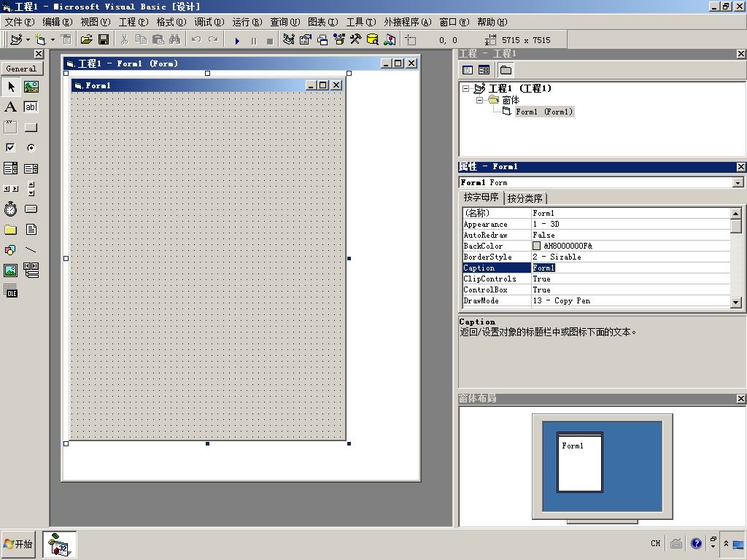Viewport: 747px width, 560px height.
Task: Select the BorderStyle property row
Action: click(597, 257)
